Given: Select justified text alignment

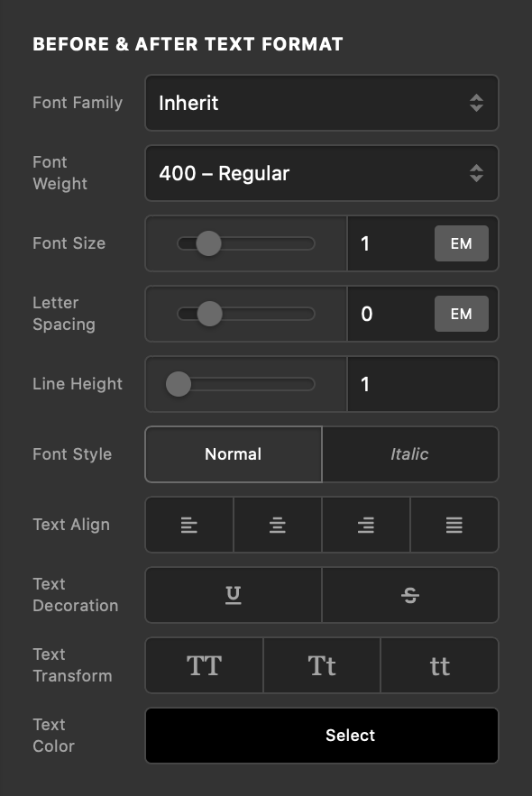Looking at the screenshot, I should pos(454,525).
